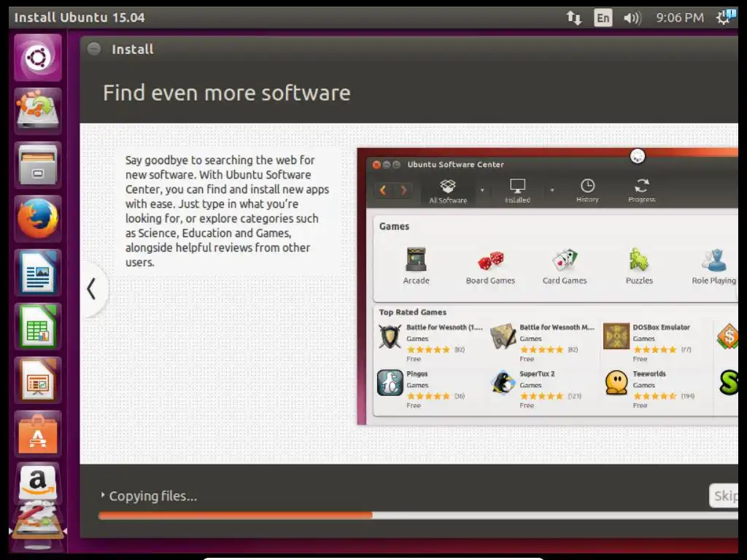Open LibreOffice Calc spreadsheet icon
The image size is (747, 560).
[x=38, y=327]
